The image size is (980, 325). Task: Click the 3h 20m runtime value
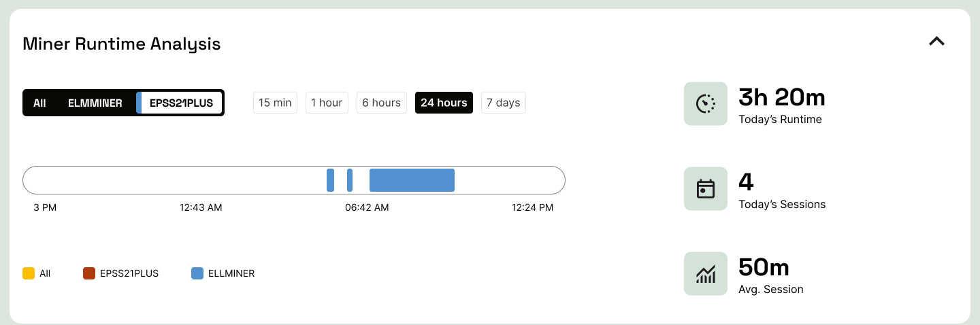click(781, 98)
